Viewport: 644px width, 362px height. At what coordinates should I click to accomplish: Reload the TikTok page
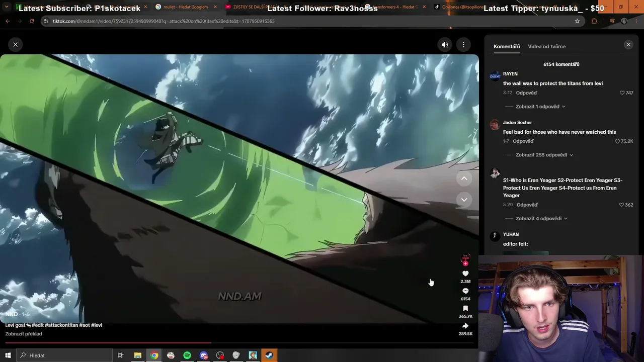pyautogui.click(x=32, y=21)
